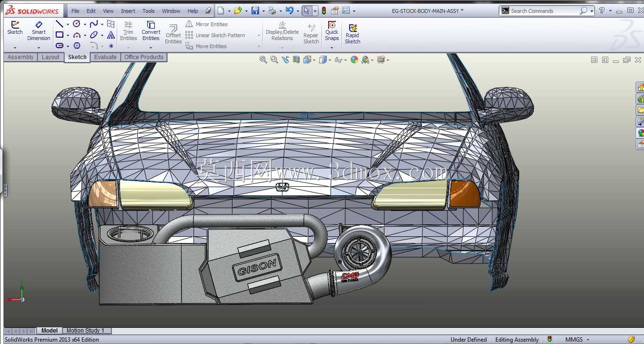Pin the menu bar with the pushpin
Viewport: 644px width, 344px height.
point(208,10)
